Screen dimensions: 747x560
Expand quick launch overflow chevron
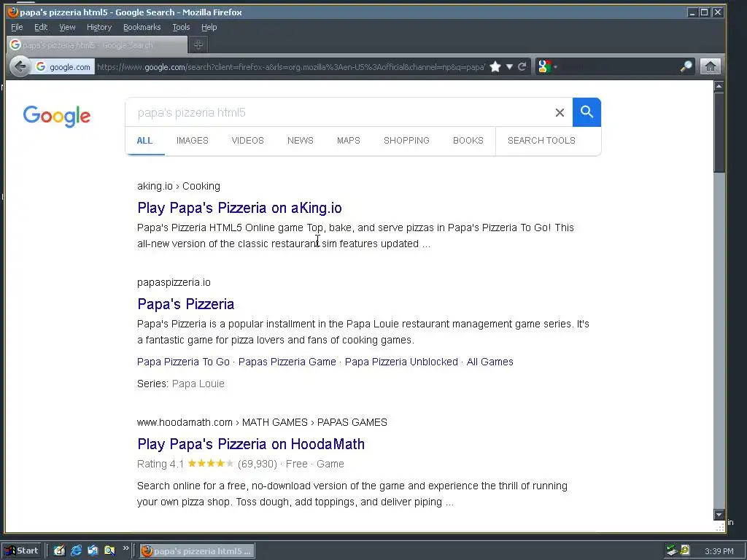pos(125,548)
